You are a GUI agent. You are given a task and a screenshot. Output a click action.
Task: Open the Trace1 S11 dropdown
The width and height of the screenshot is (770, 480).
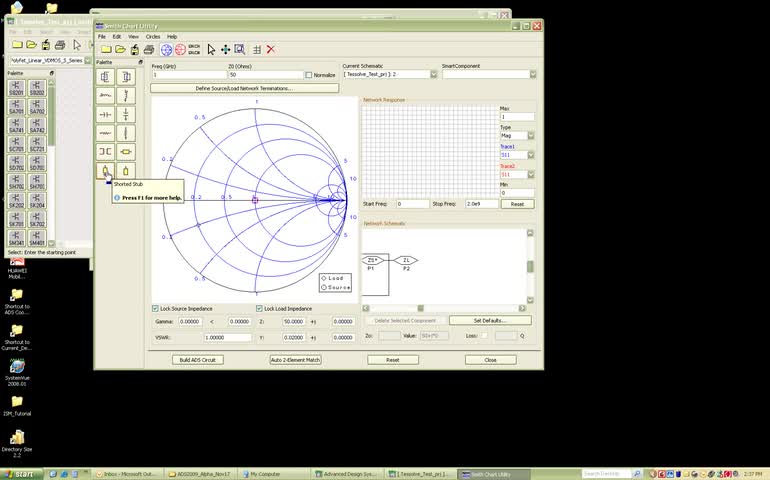(x=531, y=155)
